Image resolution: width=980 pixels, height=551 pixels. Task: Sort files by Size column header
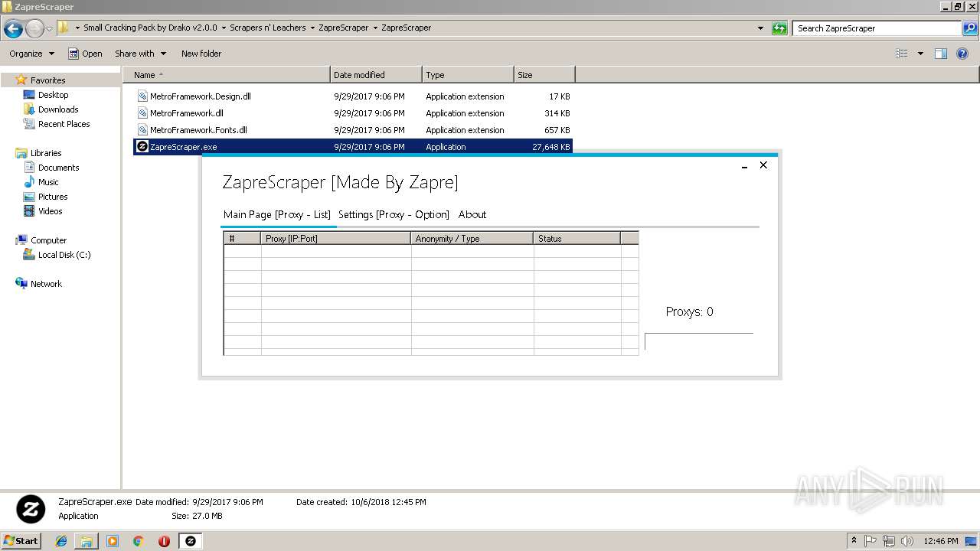544,75
